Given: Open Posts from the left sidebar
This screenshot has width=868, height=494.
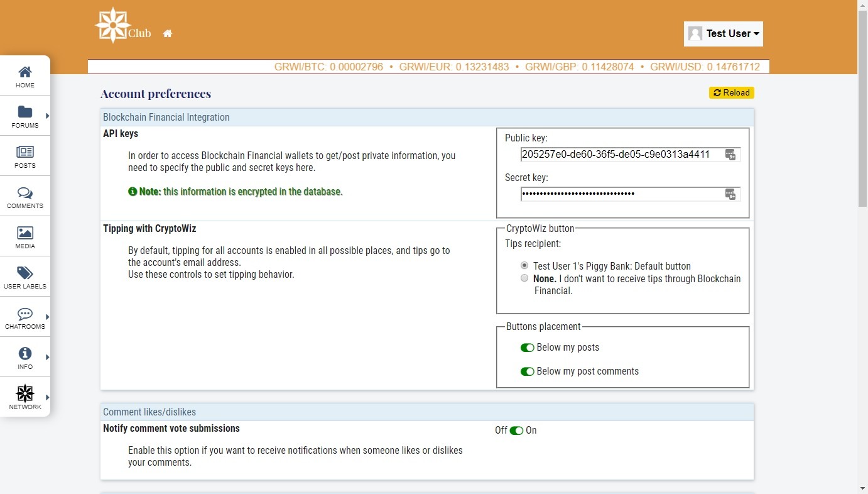Looking at the screenshot, I should (x=25, y=156).
